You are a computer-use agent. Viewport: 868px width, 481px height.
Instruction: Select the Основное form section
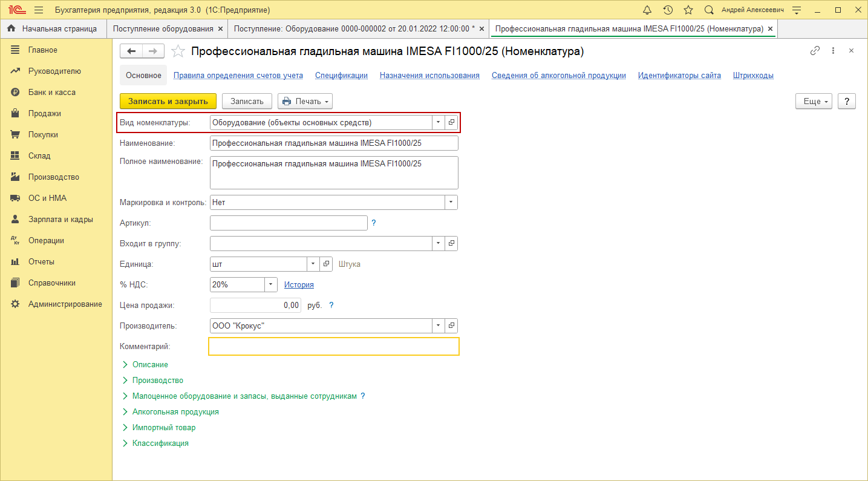[143, 76]
